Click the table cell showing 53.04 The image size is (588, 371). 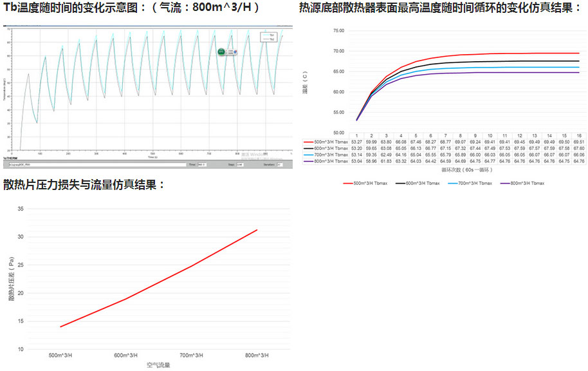(x=356, y=161)
